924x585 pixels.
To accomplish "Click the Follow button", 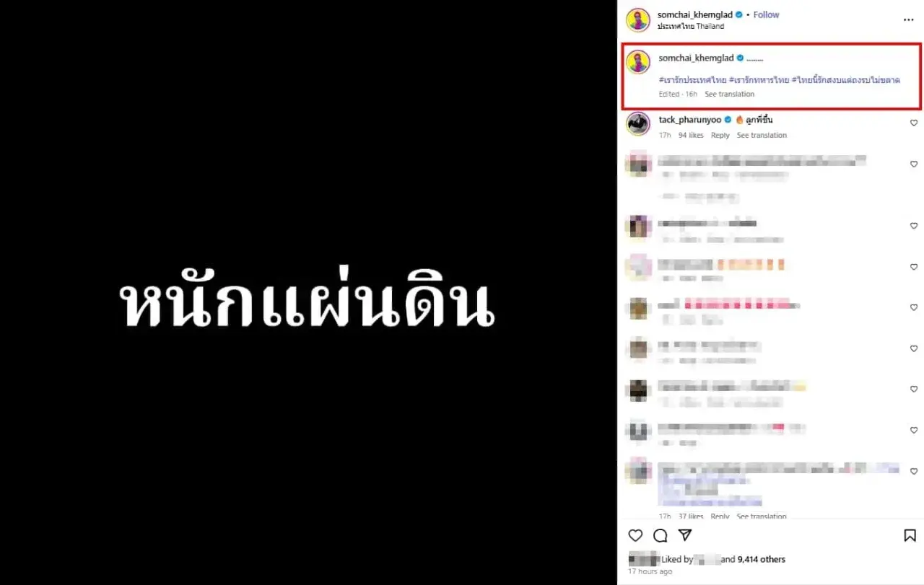I will [x=766, y=14].
